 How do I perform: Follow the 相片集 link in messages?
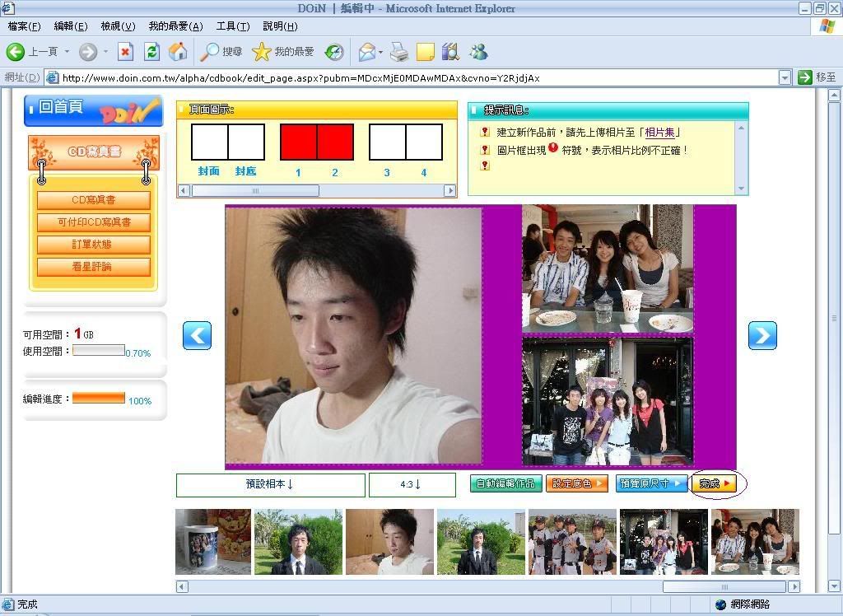pyautogui.click(x=662, y=132)
